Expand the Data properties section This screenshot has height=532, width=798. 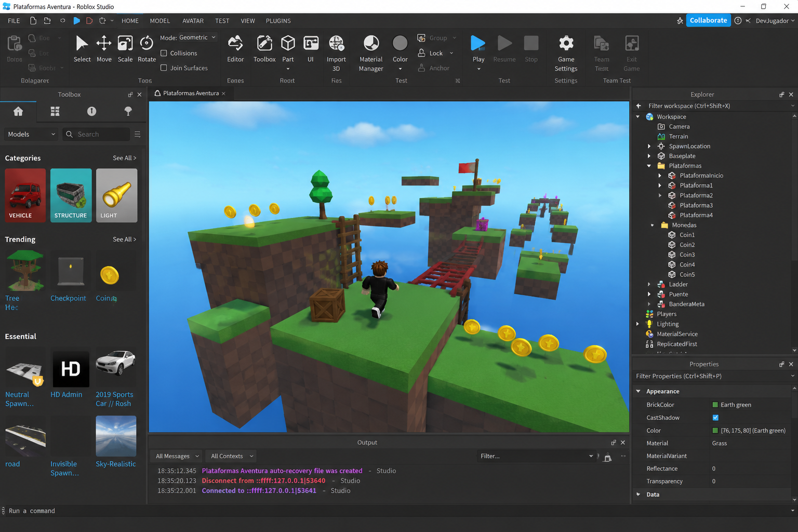[639, 494]
